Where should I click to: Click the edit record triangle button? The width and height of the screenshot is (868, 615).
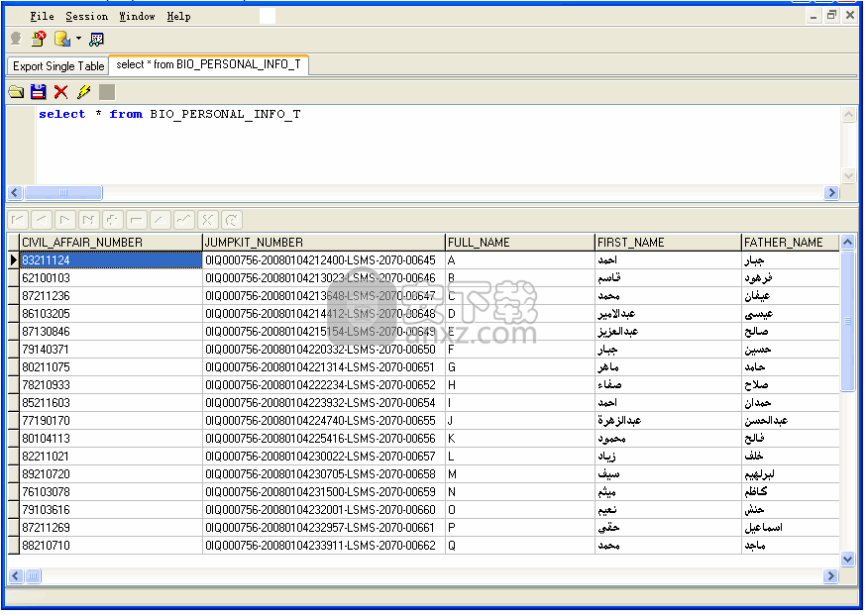click(161, 220)
